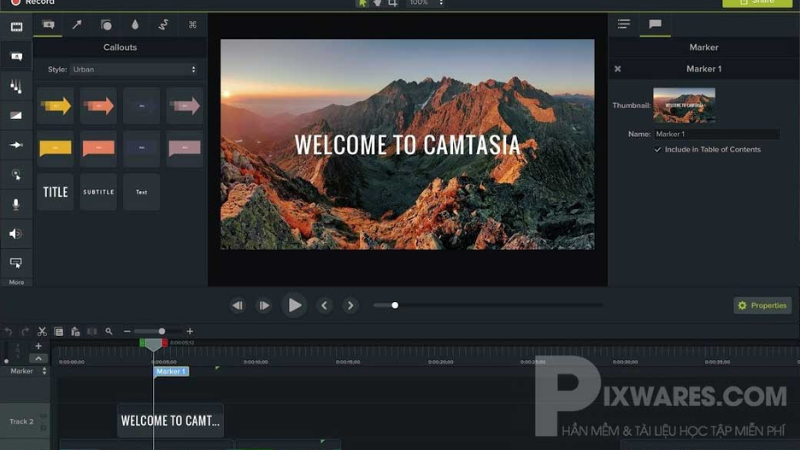Viewport: 800px width, 450px height.
Task: Jump to next marker with right chevron
Action: click(x=350, y=306)
